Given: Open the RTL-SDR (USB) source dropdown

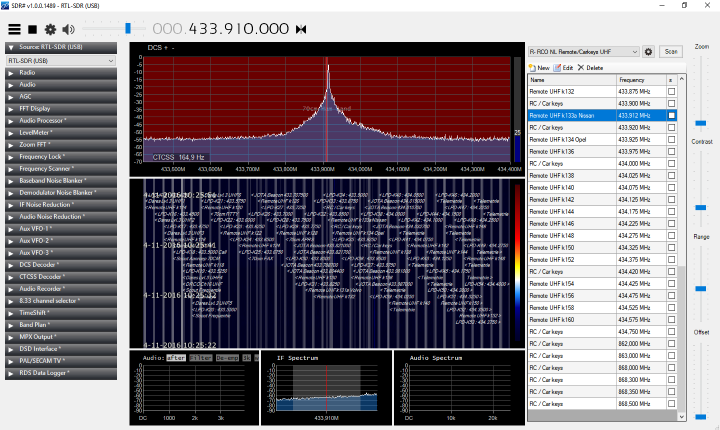Looking at the screenshot, I should pyautogui.click(x=61, y=60).
